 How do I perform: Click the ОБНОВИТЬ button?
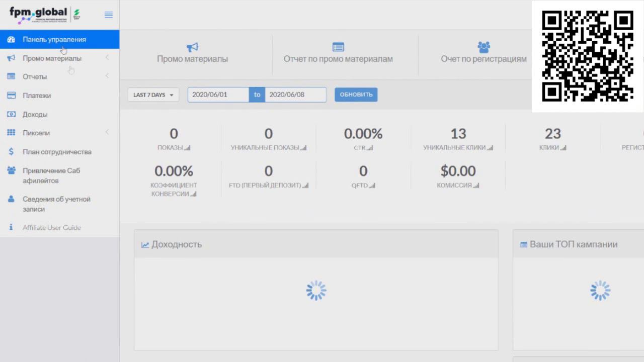click(x=356, y=95)
